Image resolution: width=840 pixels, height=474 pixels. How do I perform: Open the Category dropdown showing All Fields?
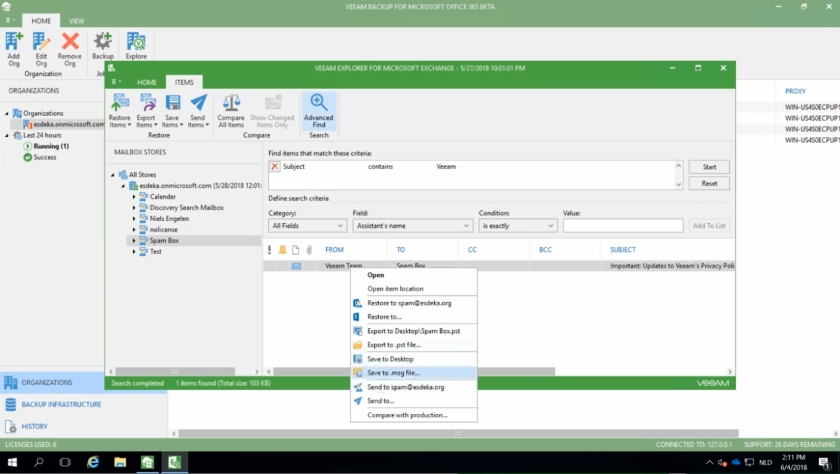coord(307,226)
